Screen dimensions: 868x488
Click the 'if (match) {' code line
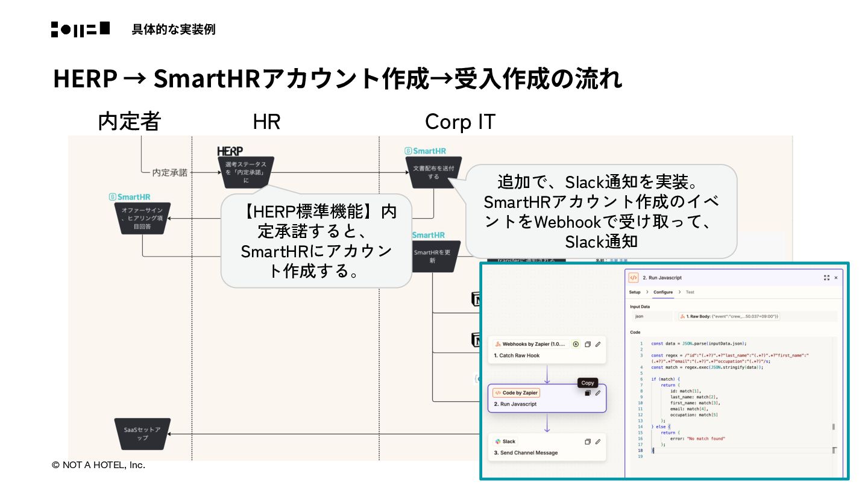665,379
